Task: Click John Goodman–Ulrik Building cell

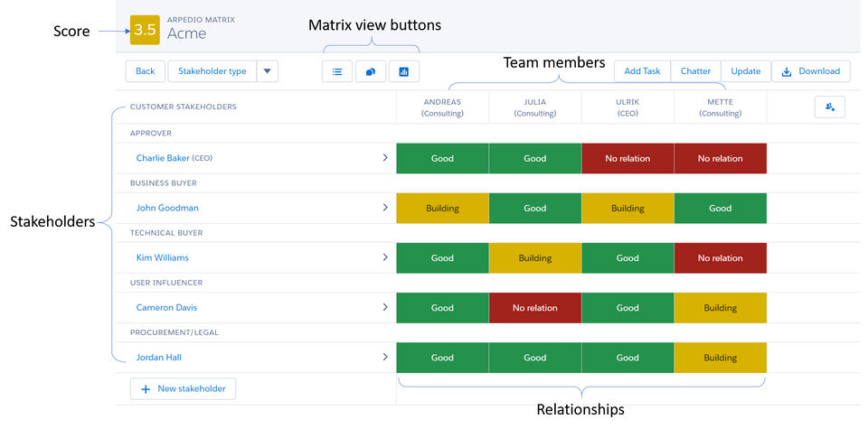Action: pyautogui.click(x=627, y=208)
